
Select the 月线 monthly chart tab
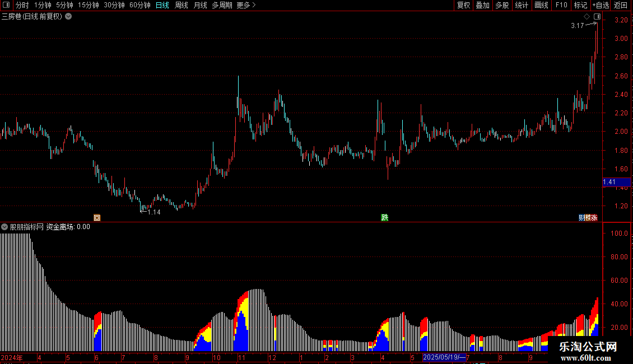point(200,5)
